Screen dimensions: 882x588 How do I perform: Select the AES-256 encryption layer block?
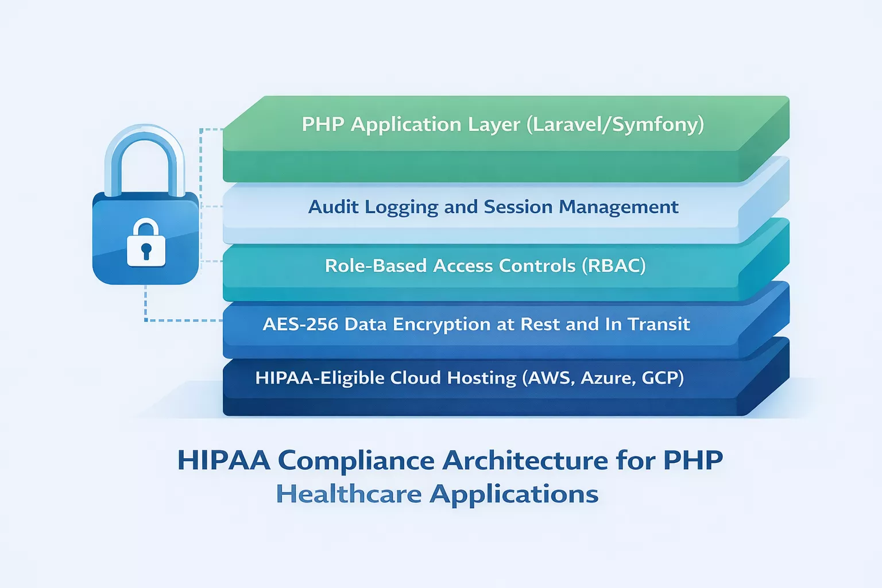[477, 324]
